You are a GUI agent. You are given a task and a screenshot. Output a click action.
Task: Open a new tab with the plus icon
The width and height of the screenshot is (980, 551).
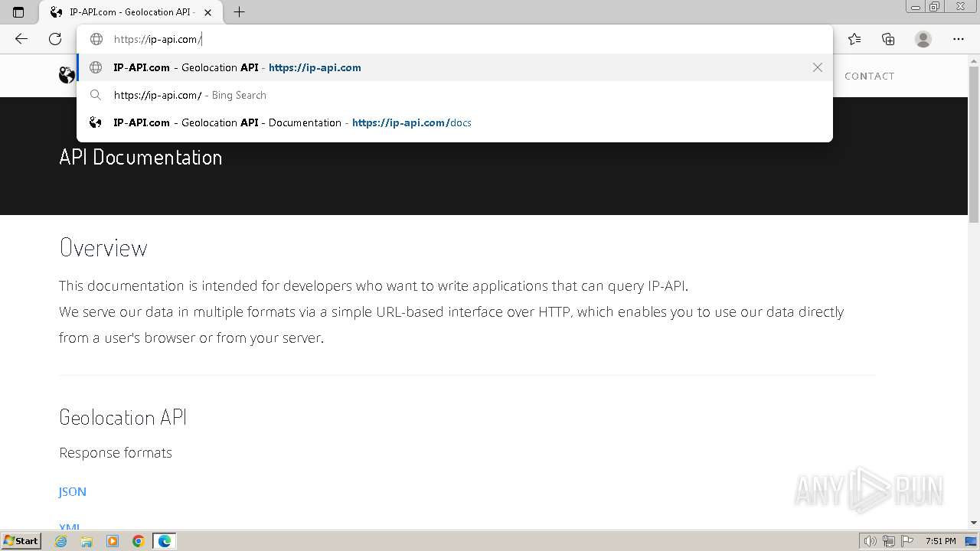point(240,12)
